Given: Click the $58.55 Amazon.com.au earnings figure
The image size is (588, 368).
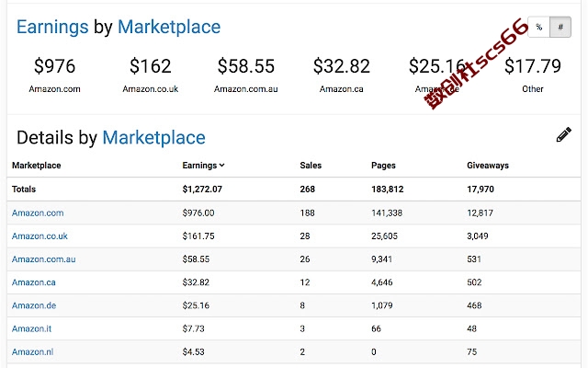Looking at the screenshot, I should point(246,66).
